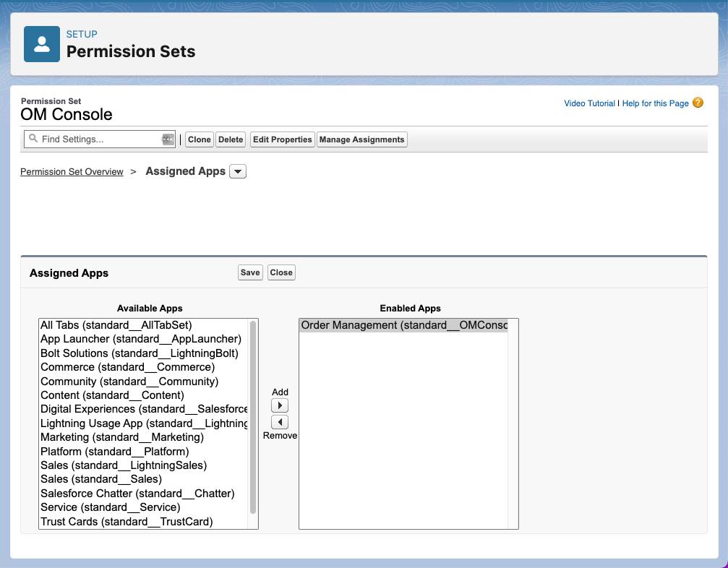This screenshot has width=728, height=568.
Task: Expand the Assigned Apps navigation dropdown
Action: coord(238,171)
